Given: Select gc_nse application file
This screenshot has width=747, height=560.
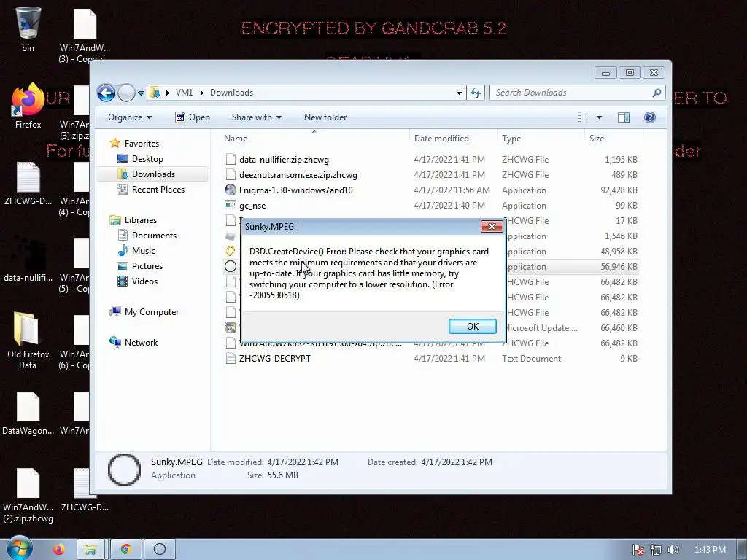Looking at the screenshot, I should pyautogui.click(x=252, y=205).
